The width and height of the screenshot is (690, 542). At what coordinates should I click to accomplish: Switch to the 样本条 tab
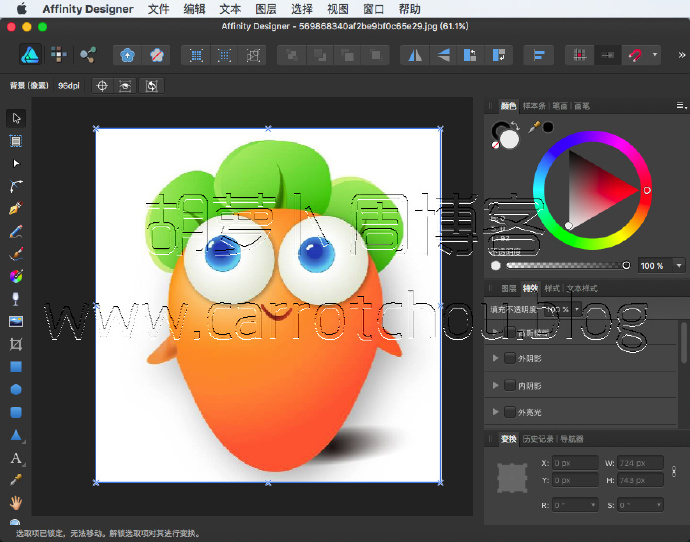[x=534, y=106]
